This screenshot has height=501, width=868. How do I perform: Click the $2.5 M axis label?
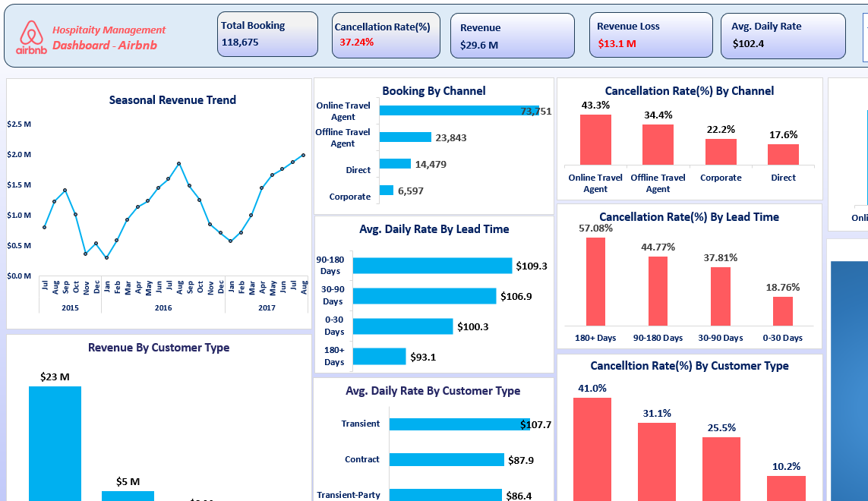click(x=19, y=124)
